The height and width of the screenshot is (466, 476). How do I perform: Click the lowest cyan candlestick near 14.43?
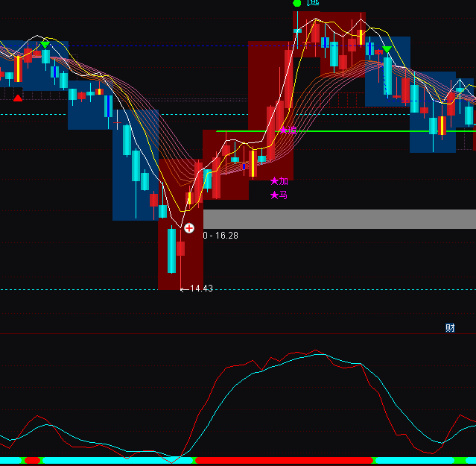[171, 251]
